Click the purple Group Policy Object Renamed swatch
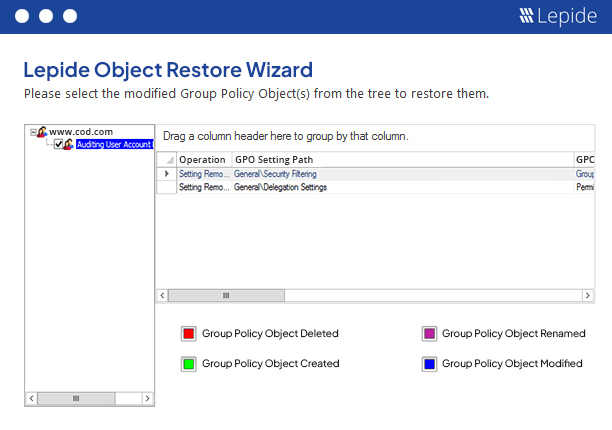The height and width of the screenshot is (430, 612). click(429, 334)
